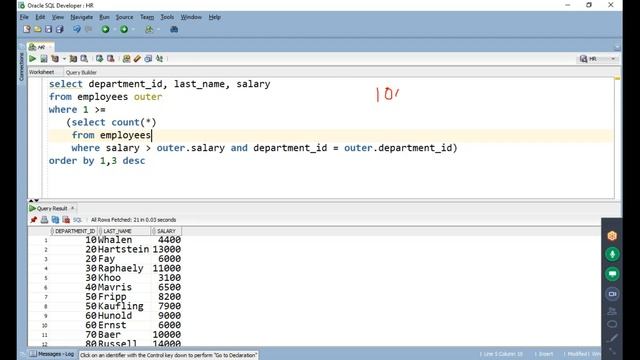Click the SQL History icon
The image size is (640, 360).
pyautogui.click(x=148, y=59)
